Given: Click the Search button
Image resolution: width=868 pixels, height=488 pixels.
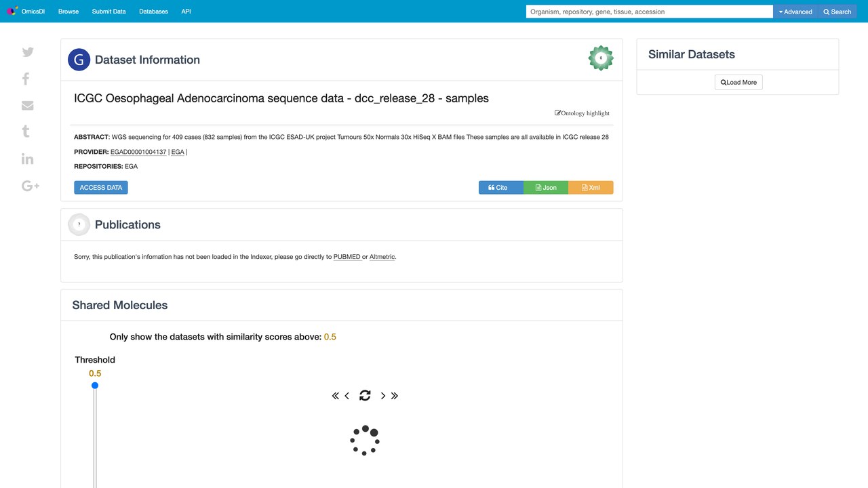Looking at the screenshot, I should 837,12.
